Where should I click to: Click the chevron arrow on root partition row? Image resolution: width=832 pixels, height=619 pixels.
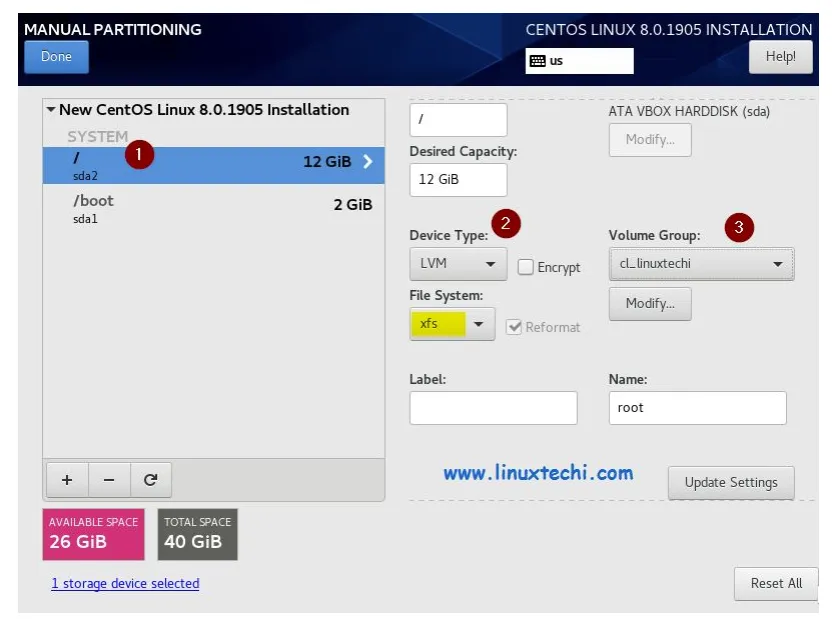click(x=368, y=162)
